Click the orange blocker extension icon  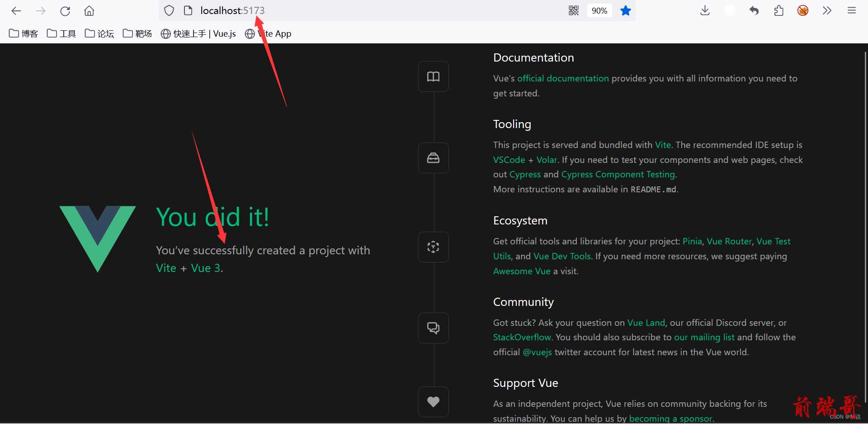(x=803, y=10)
